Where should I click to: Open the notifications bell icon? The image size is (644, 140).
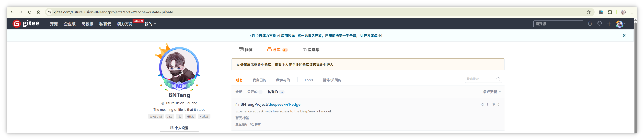[590, 24]
